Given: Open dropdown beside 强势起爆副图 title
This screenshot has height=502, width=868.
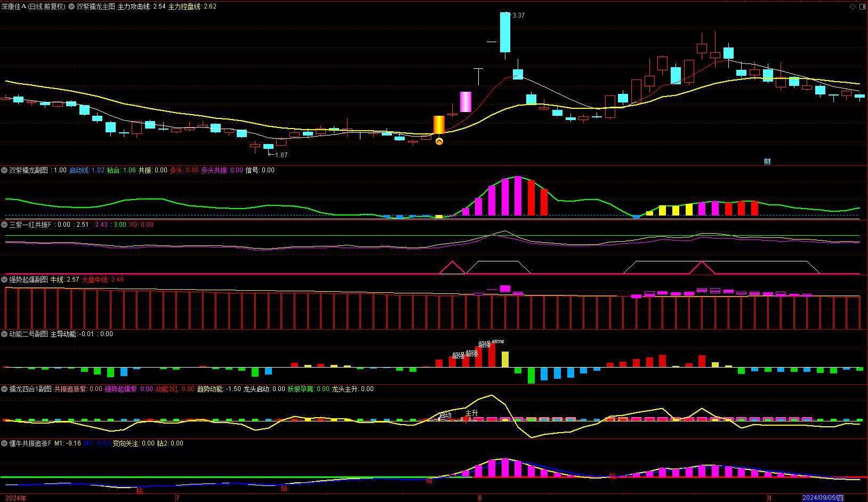Looking at the screenshot, I should (x=5, y=280).
